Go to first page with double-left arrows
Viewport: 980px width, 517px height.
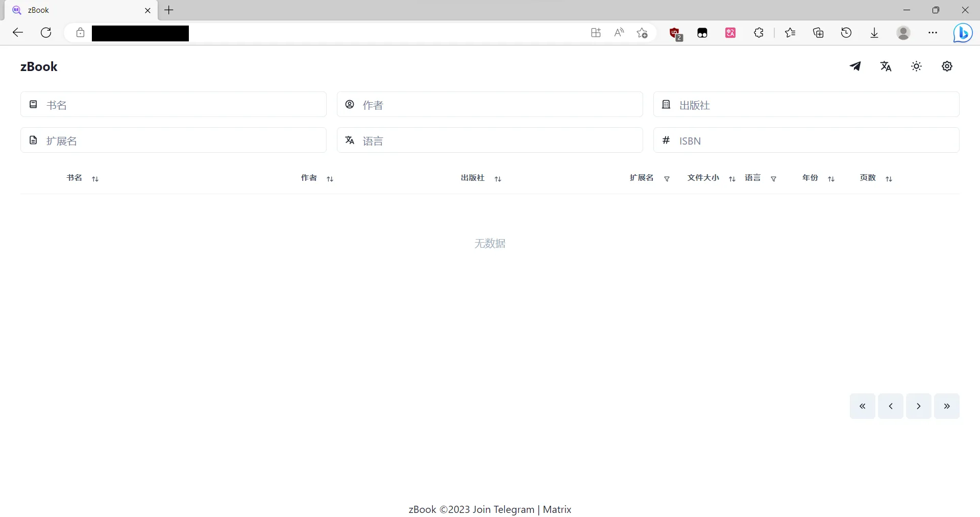[863, 406]
